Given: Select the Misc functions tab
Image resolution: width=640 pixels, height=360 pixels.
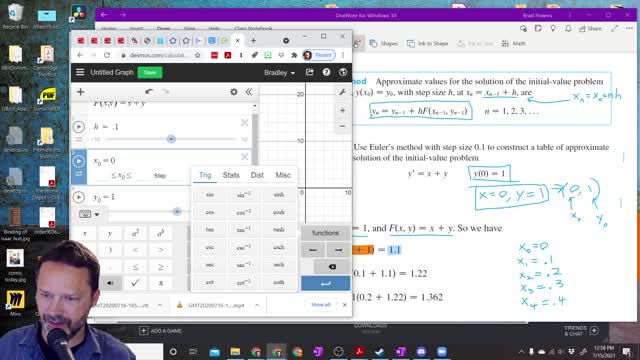Looking at the screenshot, I should point(283,175).
